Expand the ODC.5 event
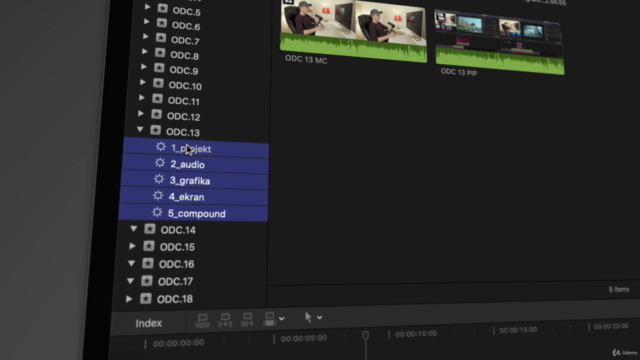 pyautogui.click(x=147, y=7)
